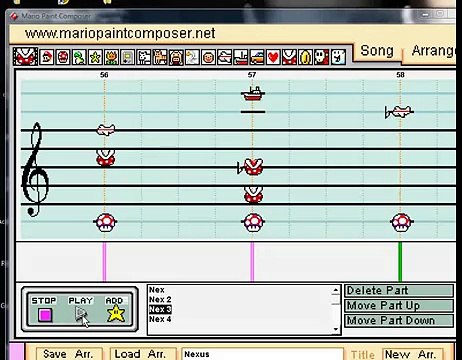The height and width of the screenshot is (360, 462).
Task: Click the flatted airplane note at measure 58
Action: 402,112
